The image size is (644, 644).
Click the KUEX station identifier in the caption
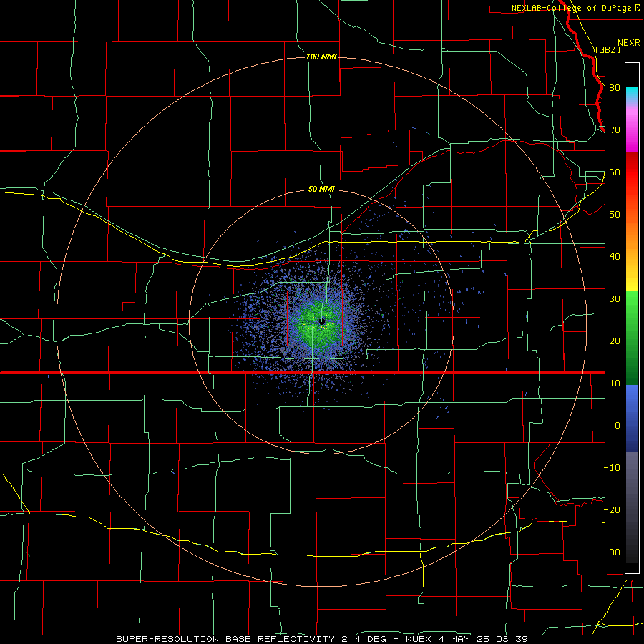(420, 639)
